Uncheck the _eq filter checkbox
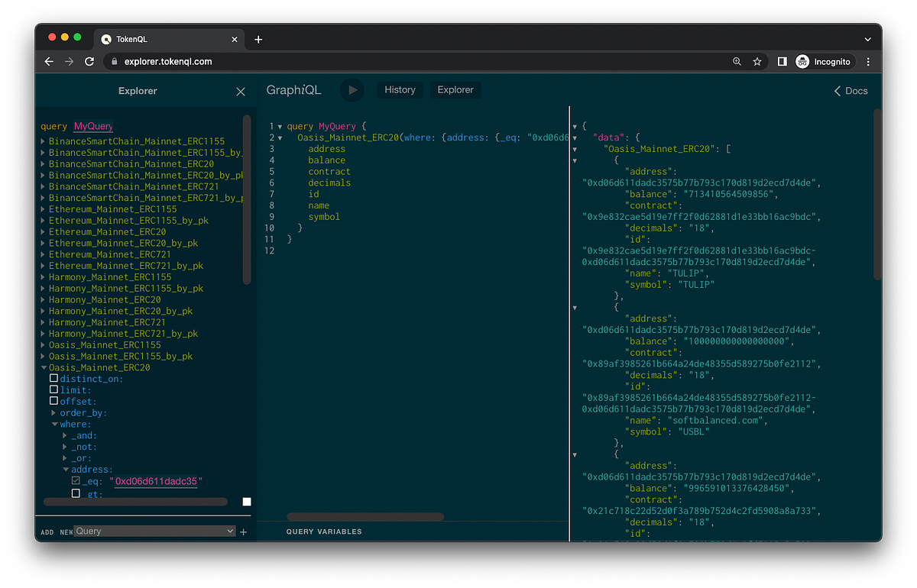This screenshot has width=917, height=588. click(76, 481)
